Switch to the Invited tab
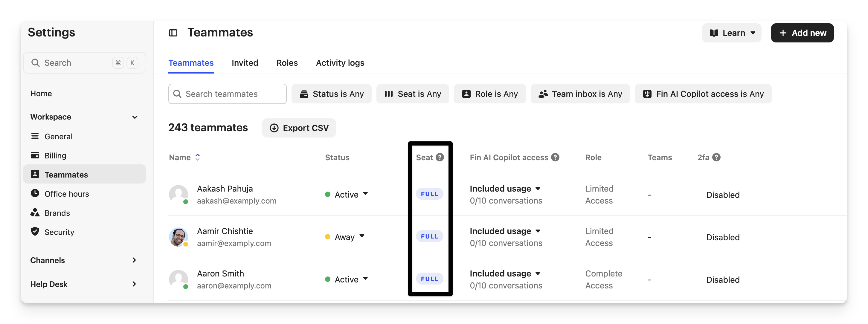The image size is (868, 324). click(245, 63)
